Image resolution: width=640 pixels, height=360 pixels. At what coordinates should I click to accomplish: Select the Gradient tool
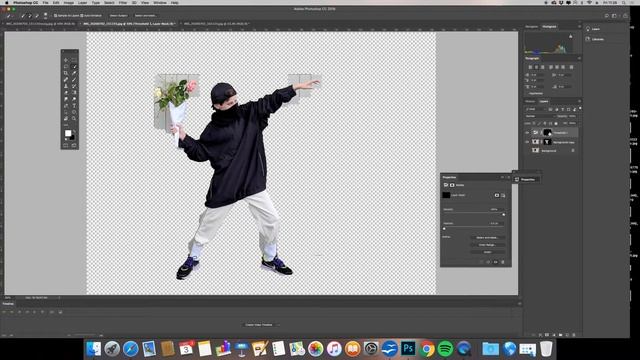click(74, 92)
